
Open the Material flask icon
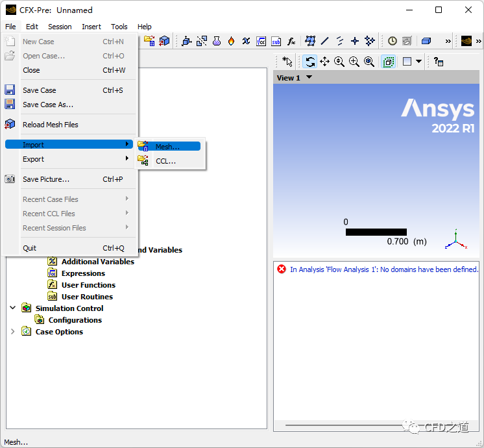pos(217,41)
